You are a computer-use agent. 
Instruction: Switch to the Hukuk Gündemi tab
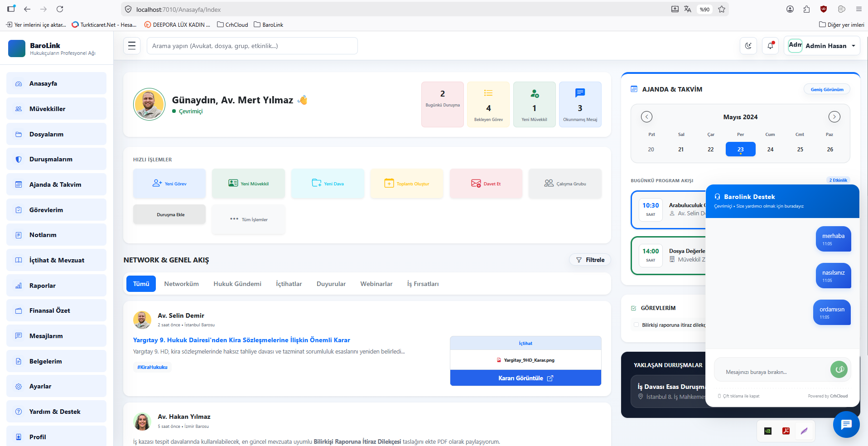tap(237, 284)
